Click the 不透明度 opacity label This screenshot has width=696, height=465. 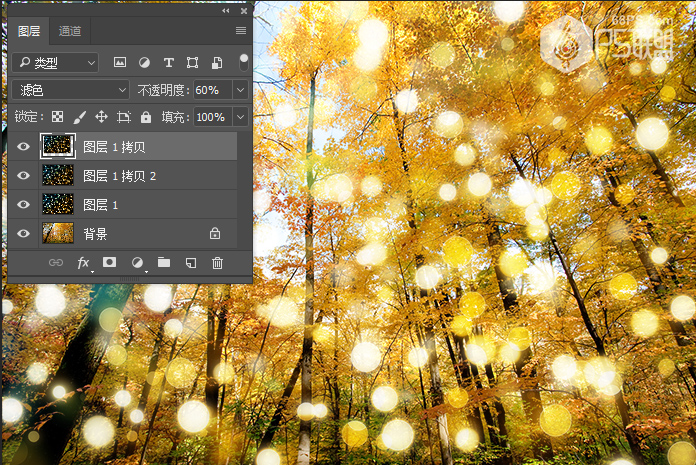click(163, 91)
